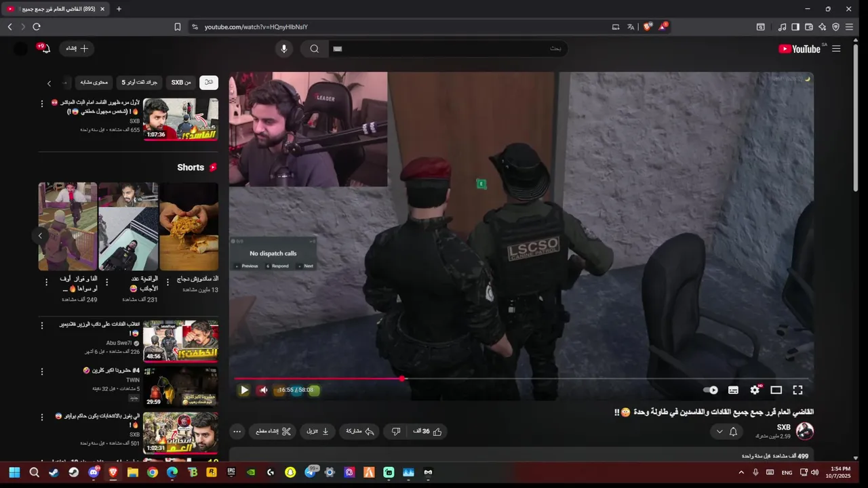868x488 pixels.
Task: Mute the video with the speaker icon
Action: pos(263,390)
